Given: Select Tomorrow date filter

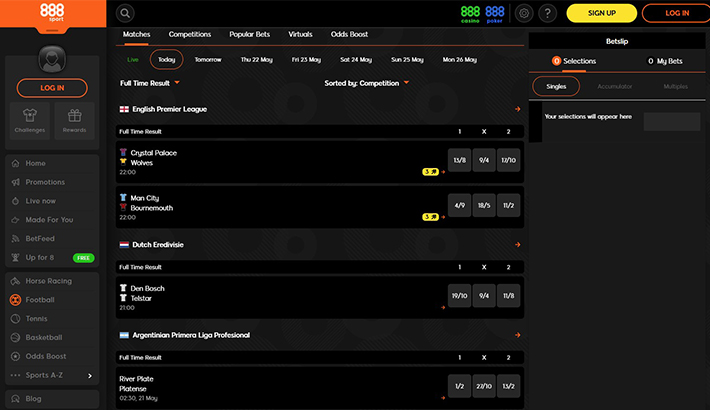Looking at the screenshot, I should coord(208,60).
